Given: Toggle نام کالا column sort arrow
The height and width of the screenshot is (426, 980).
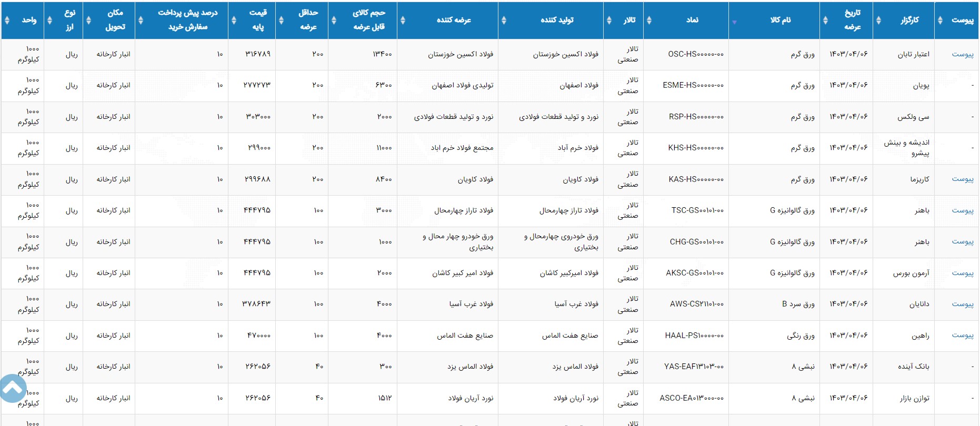Looking at the screenshot, I should [x=734, y=22].
